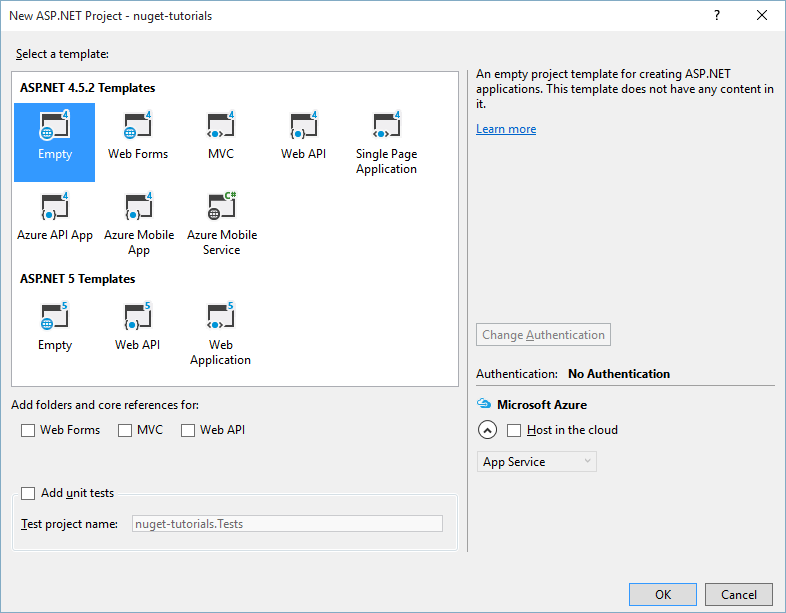Click the ASP.NET 4.5.2 Templates heading

click(x=88, y=88)
